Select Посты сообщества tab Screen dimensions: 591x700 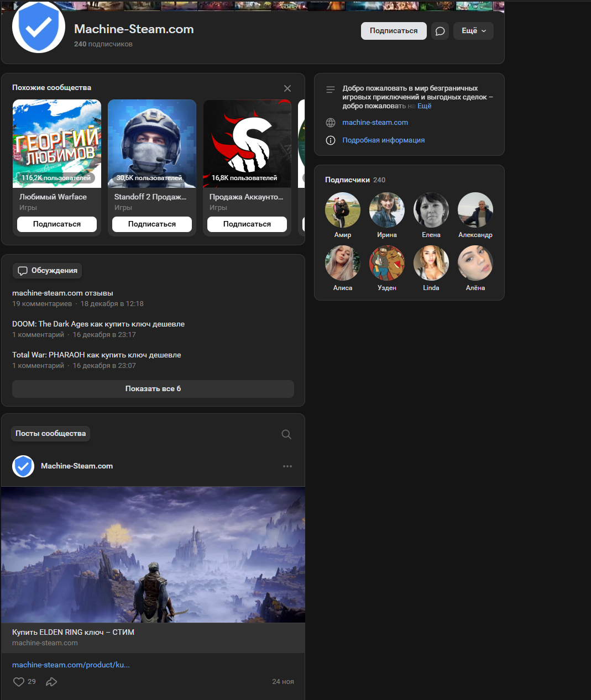(50, 434)
